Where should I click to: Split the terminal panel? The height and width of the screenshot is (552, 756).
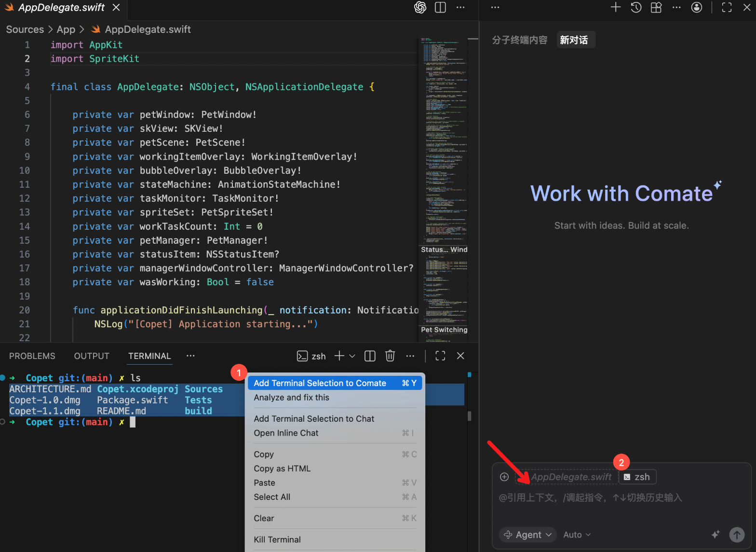tap(370, 356)
